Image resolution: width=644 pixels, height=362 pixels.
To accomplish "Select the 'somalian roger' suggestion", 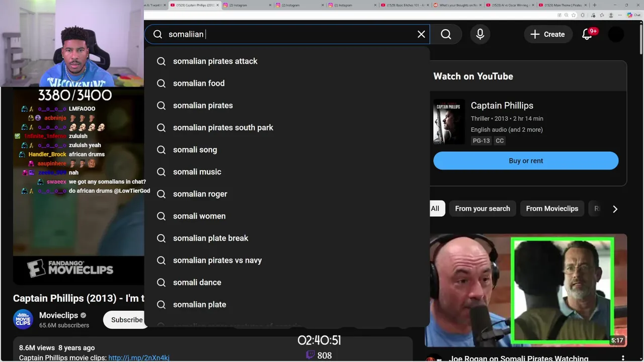I will (287, 194).
